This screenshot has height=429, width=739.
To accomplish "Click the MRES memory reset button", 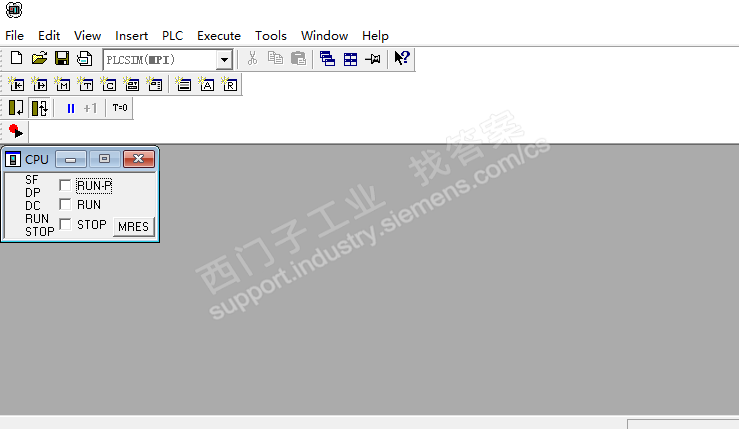I will [x=133, y=227].
